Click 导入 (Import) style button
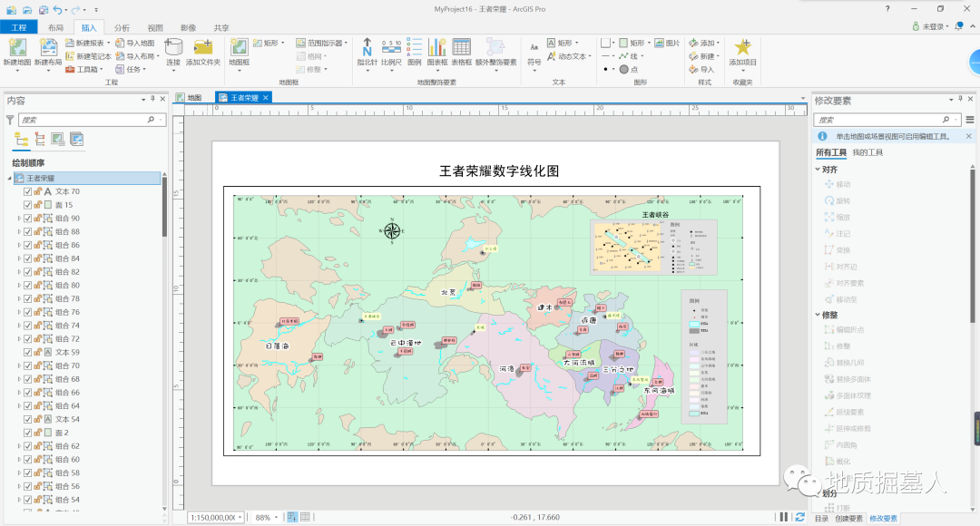Viewport: 980px width, 526px height. [x=701, y=69]
